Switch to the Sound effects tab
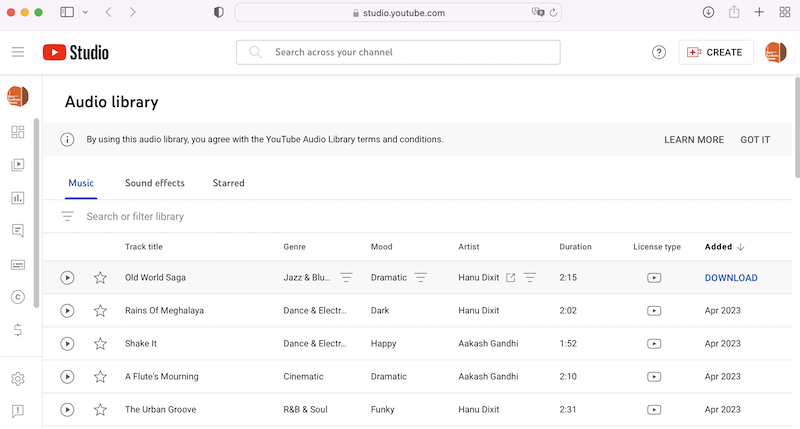 pos(154,183)
